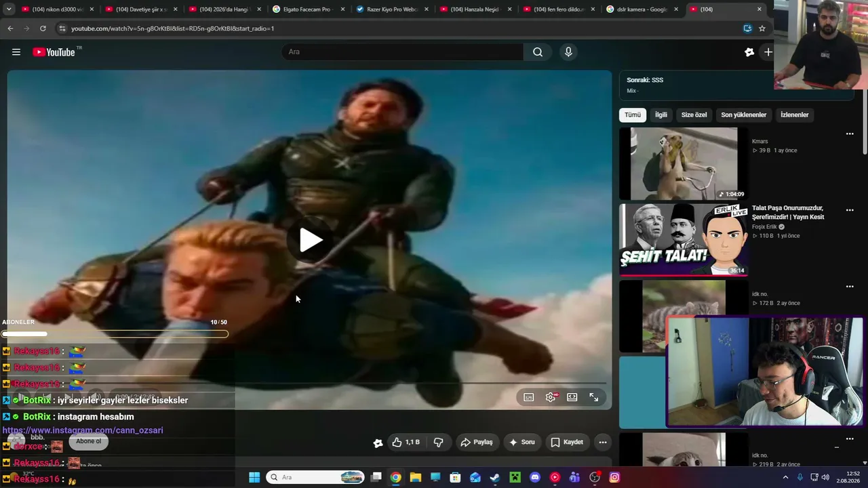Open Microsoft Teams from the taskbar
Image resolution: width=868 pixels, height=488 pixels.
[575, 477]
